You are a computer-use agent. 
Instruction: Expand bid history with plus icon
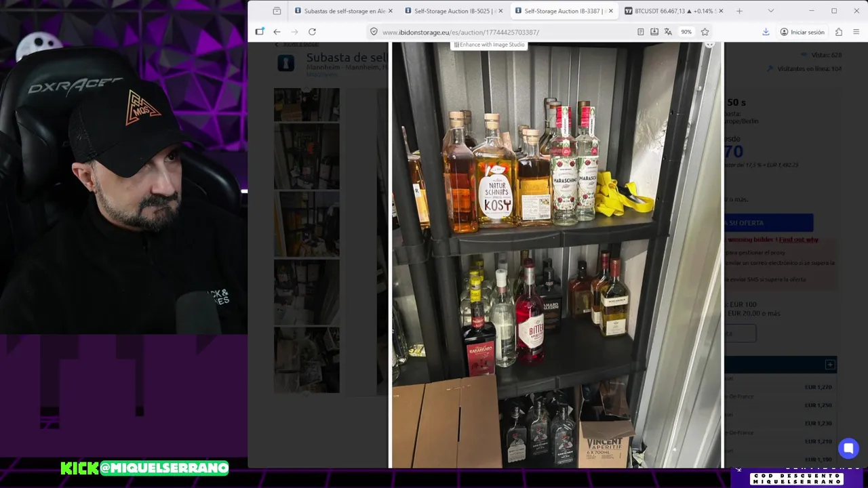830,365
